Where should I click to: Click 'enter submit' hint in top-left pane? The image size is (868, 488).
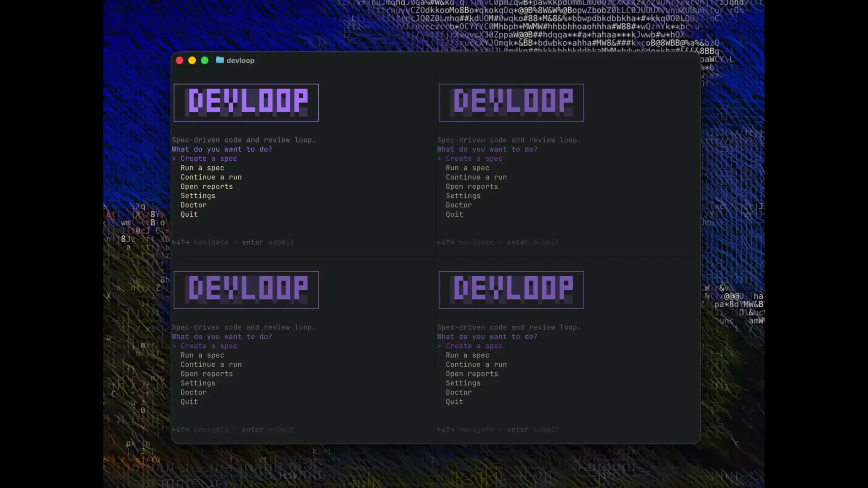tap(268, 243)
